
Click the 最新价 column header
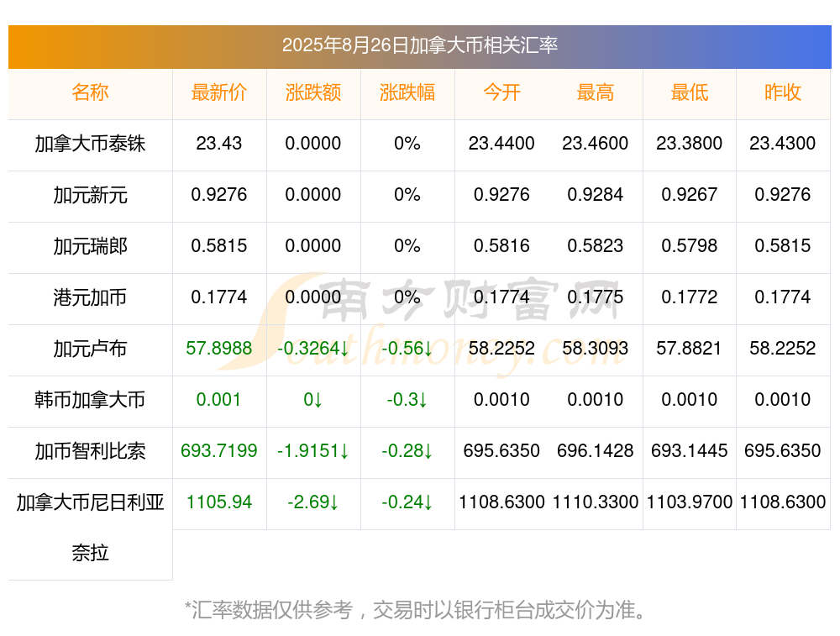click(x=219, y=92)
